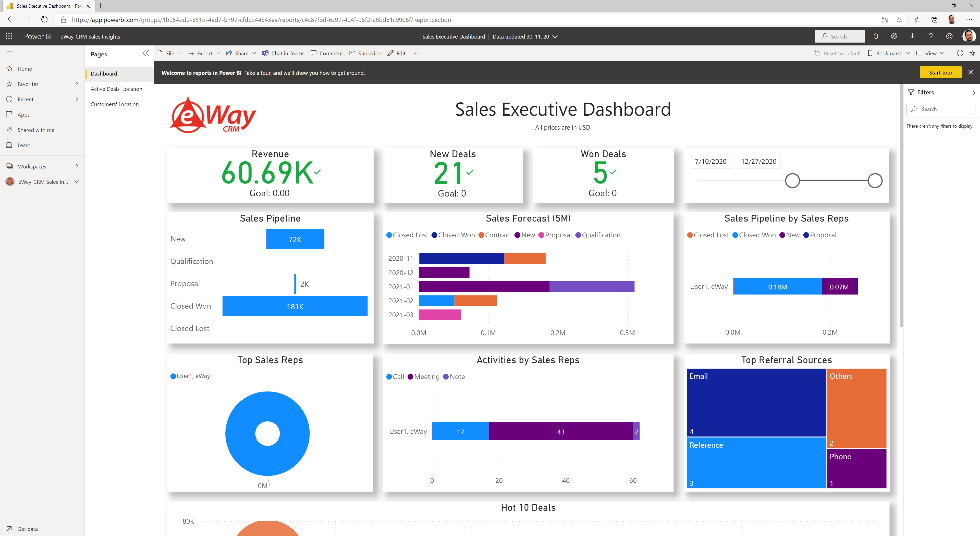Screen dimensions: 980x536
Task: Open browser settings and more menu
Action: [x=969, y=20]
